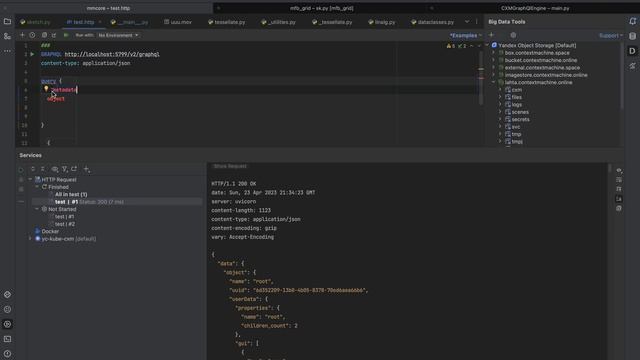The image size is (640, 360).
Task: Add a new HTTP request with plus icon
Action: tap(22, 35)
